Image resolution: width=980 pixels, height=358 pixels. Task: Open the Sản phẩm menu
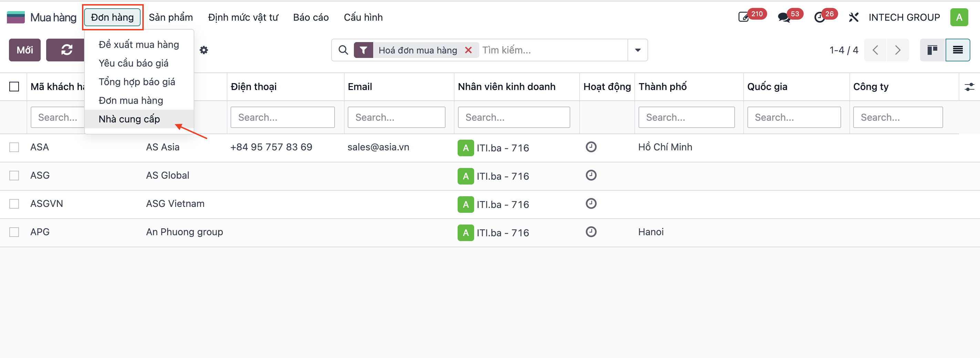click(x=171, y=17)
